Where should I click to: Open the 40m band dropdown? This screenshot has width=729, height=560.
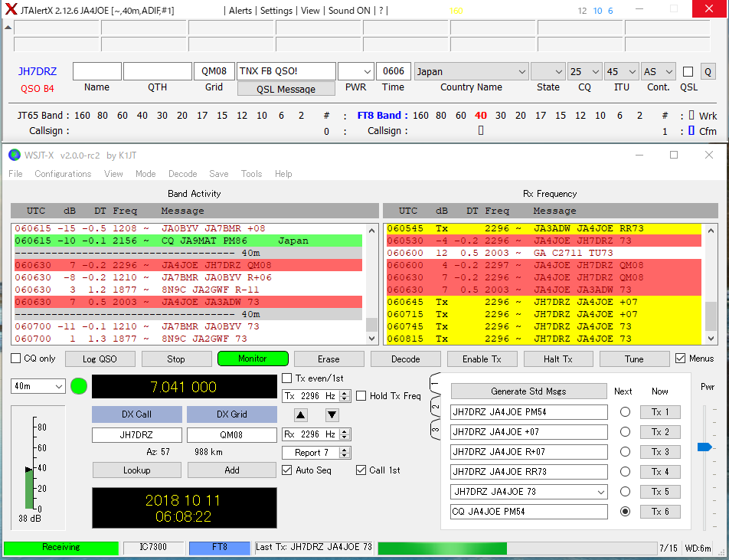coord(38,387)
